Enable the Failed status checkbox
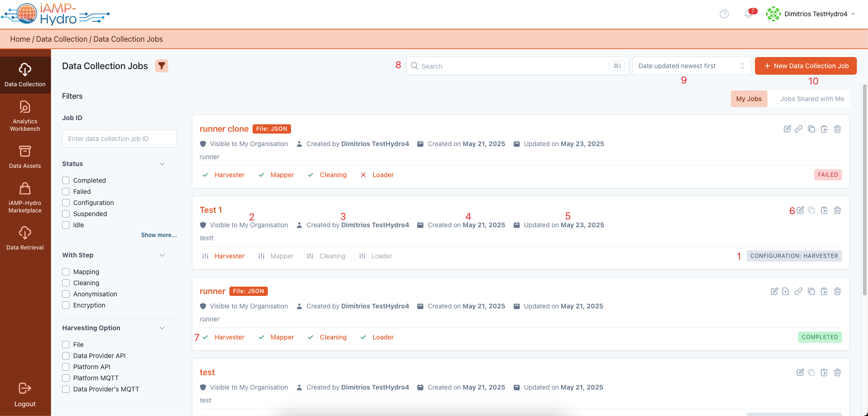This screenshot has width=868, height=416. [66, 192]
